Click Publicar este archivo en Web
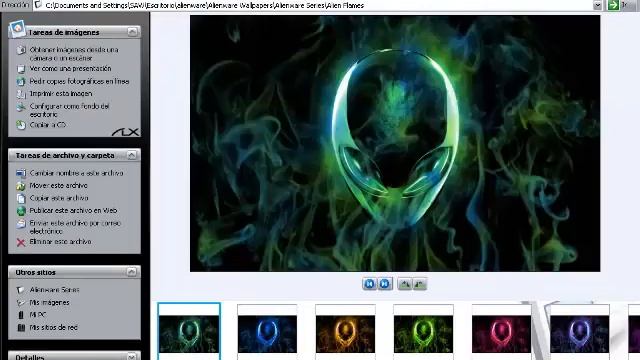This screenshot has height=360, width=640. [73, 211]
